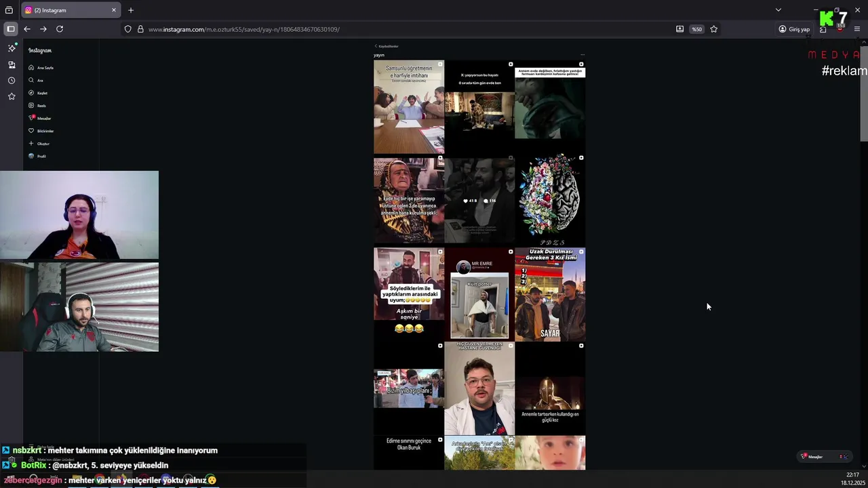Viewport: 868px width, 488px height.
Task: Click the Instagram logo in sidebar
Action: pyautogui.click(x=40, y=51)
